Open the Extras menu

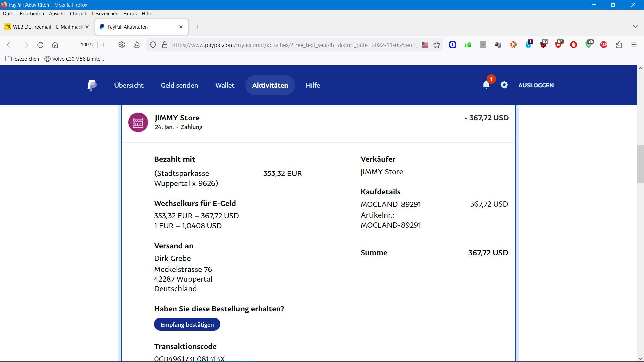pyautogui.click(x=130, y=14)
